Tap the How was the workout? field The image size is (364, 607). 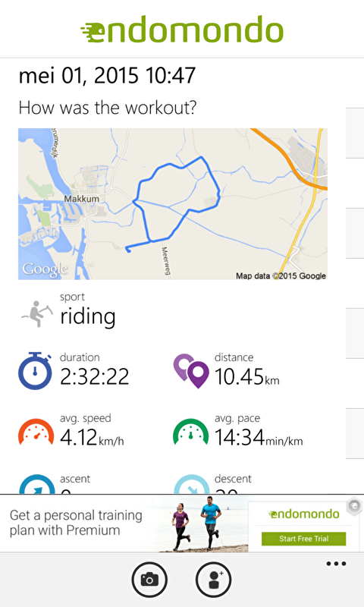pos(108,107)
